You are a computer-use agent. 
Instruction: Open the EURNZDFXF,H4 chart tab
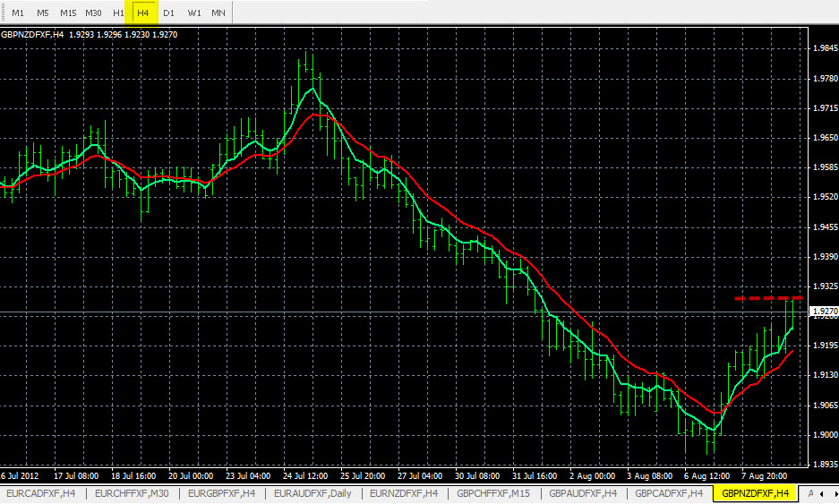[x=404, y=493]
